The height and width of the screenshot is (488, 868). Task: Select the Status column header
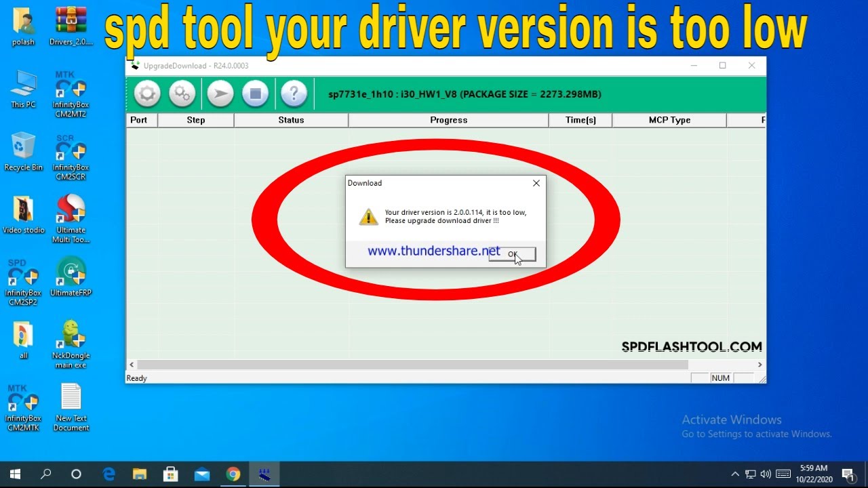point(291,120)
